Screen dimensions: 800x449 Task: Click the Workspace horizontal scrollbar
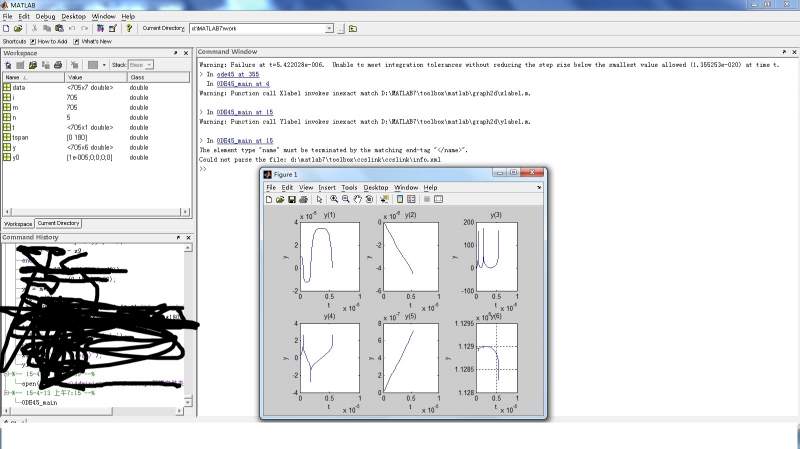(96, 211)
